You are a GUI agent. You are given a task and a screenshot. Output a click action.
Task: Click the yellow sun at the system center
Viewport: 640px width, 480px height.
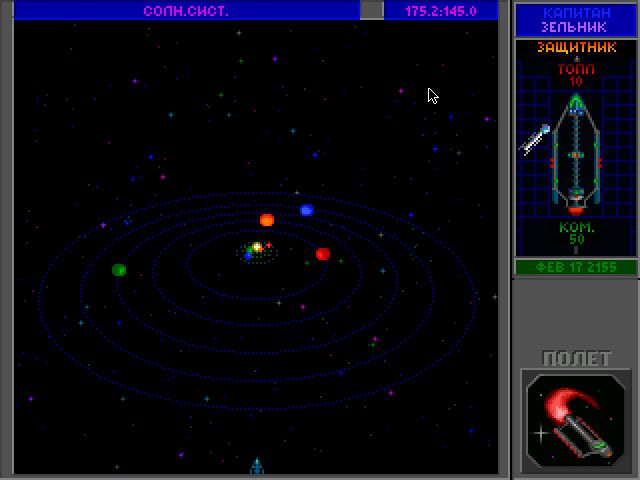pyautogui.click(x=257, y=247)
